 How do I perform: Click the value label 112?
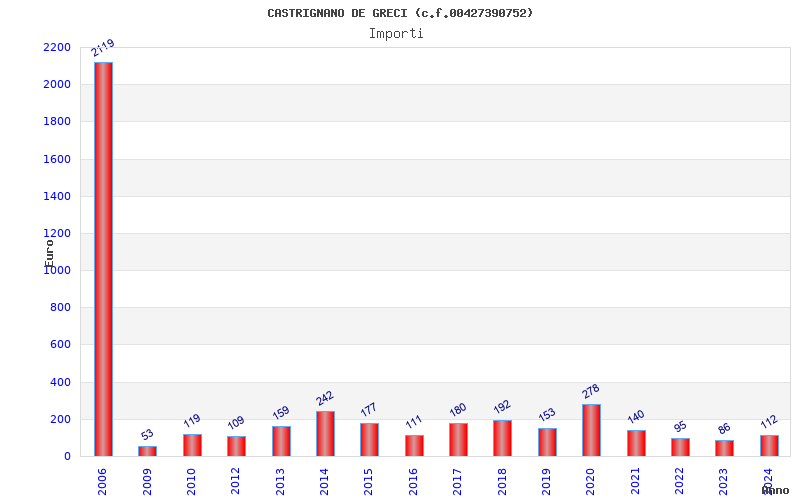point(769,422)
